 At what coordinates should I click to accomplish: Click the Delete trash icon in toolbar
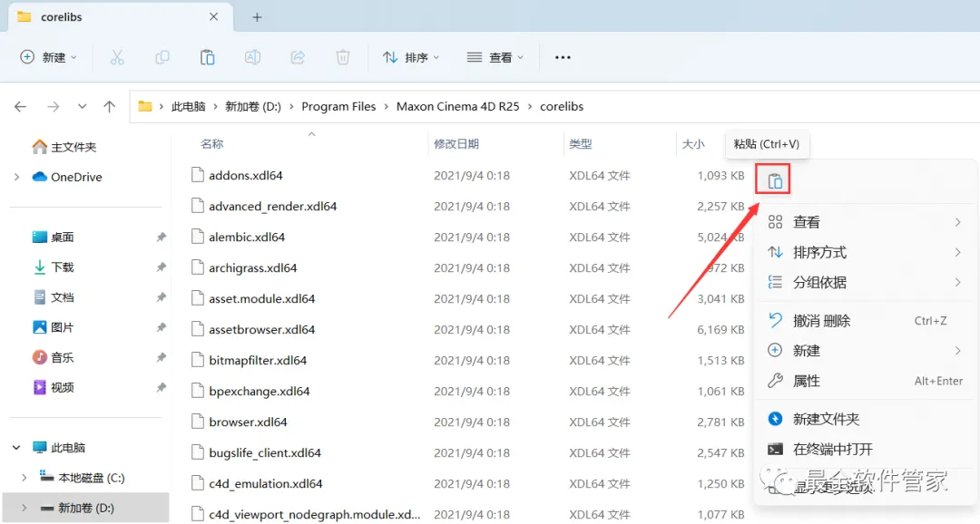(342, 57)
